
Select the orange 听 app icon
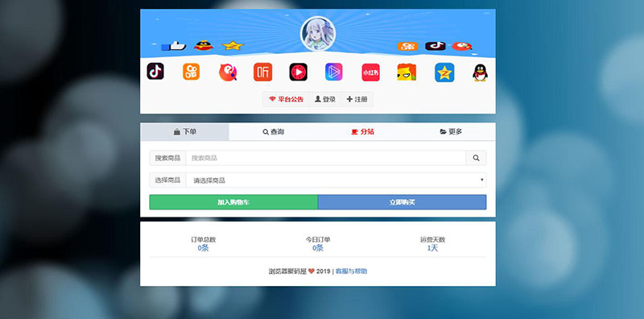(x=263, y=72)
